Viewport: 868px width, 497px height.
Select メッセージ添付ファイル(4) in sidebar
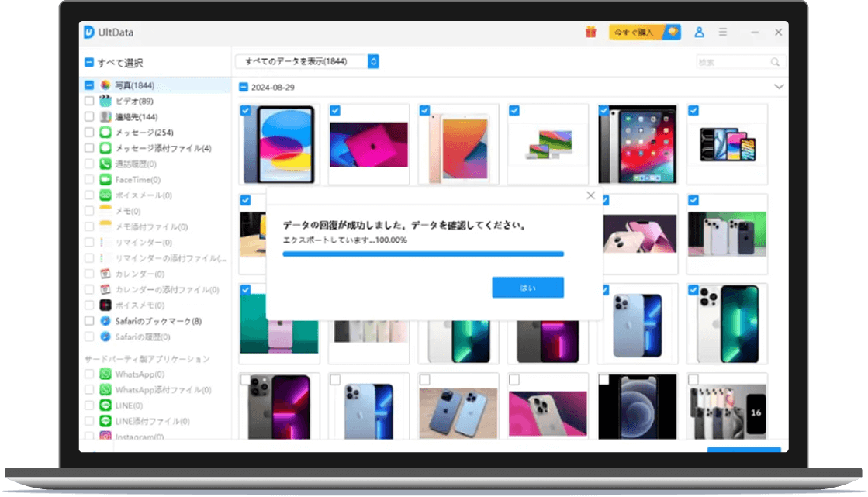tap(163, 148)
